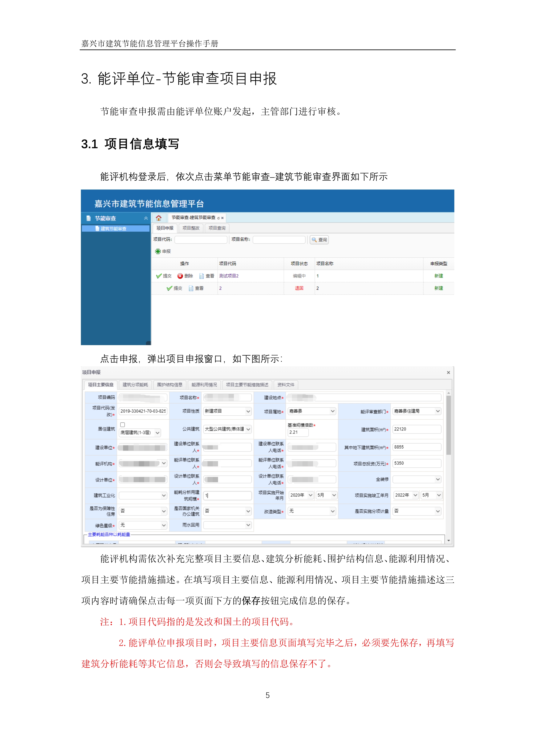Switch to the 项目申报 tab
The image size is (535, 756).
tap(165, 228)
